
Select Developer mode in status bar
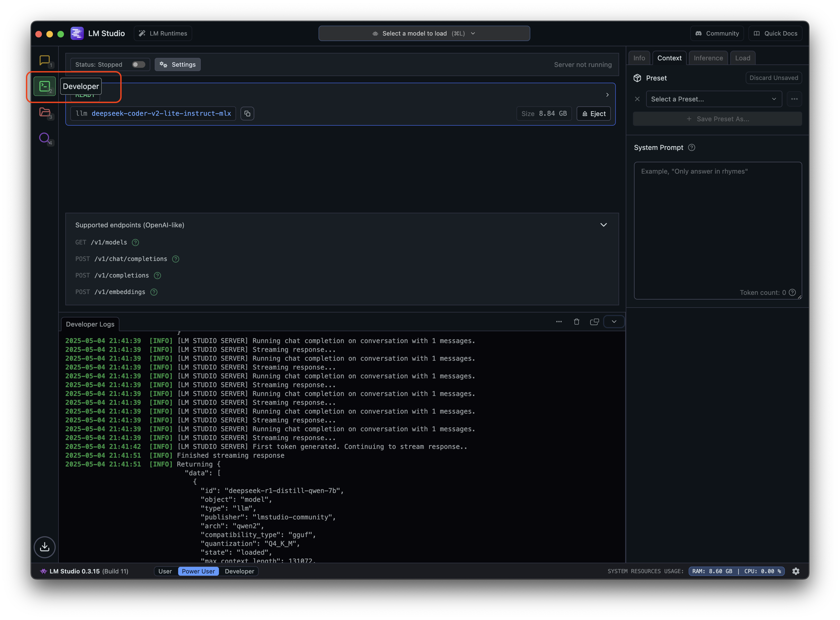[x=239, y=571]
